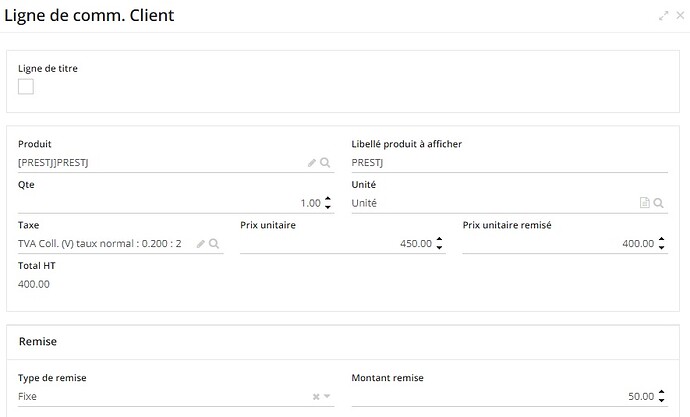Image resolution: width=690 pixels, height=417 pixels.
Task: Expand the dialog with the arrows icon
Action: click(x=664, y=16)
